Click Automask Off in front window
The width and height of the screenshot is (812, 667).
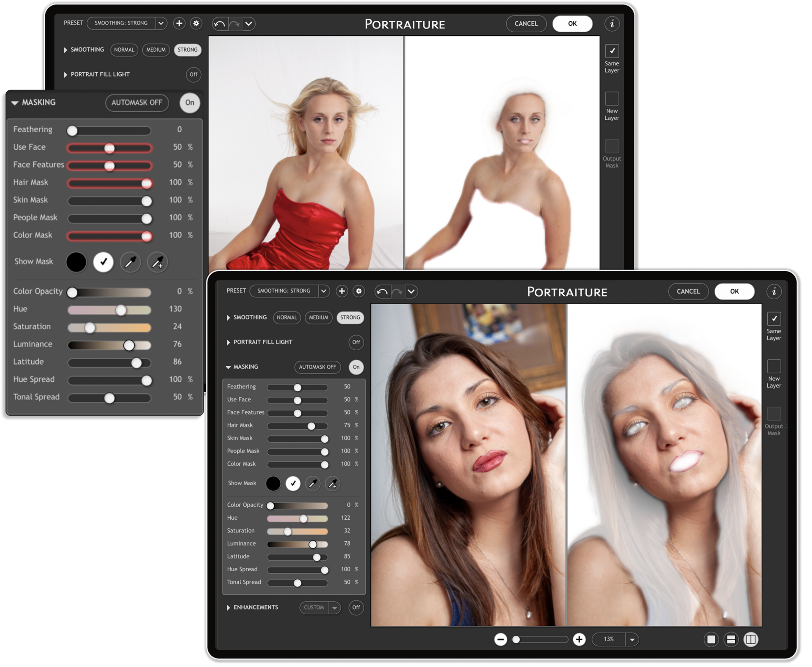317,367
